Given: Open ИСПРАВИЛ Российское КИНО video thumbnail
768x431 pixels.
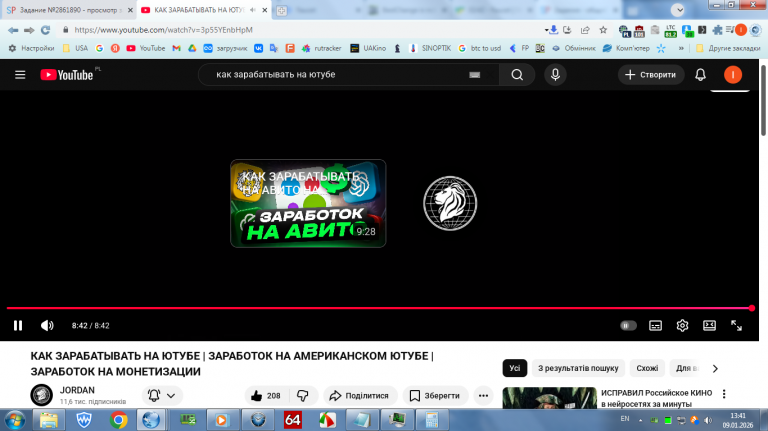Looking at the screenshot, I should click(550, 398).
